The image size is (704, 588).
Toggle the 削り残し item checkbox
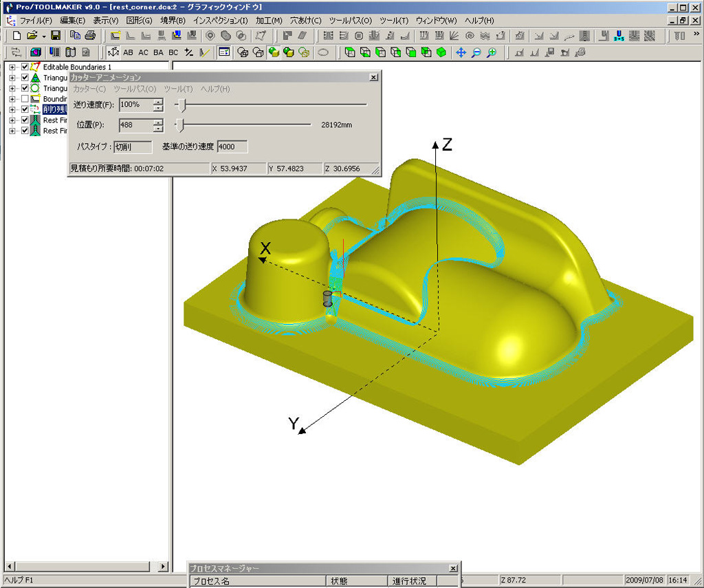25,109
